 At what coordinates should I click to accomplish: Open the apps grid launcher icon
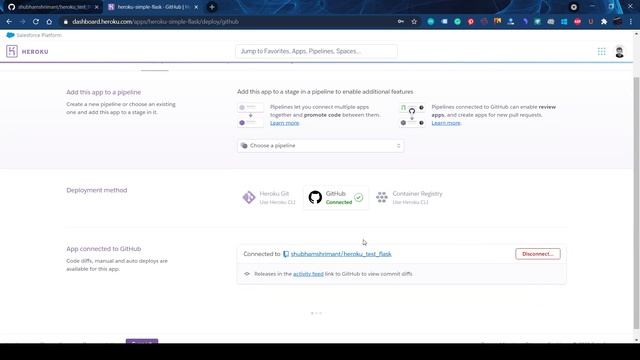[601, 51]
